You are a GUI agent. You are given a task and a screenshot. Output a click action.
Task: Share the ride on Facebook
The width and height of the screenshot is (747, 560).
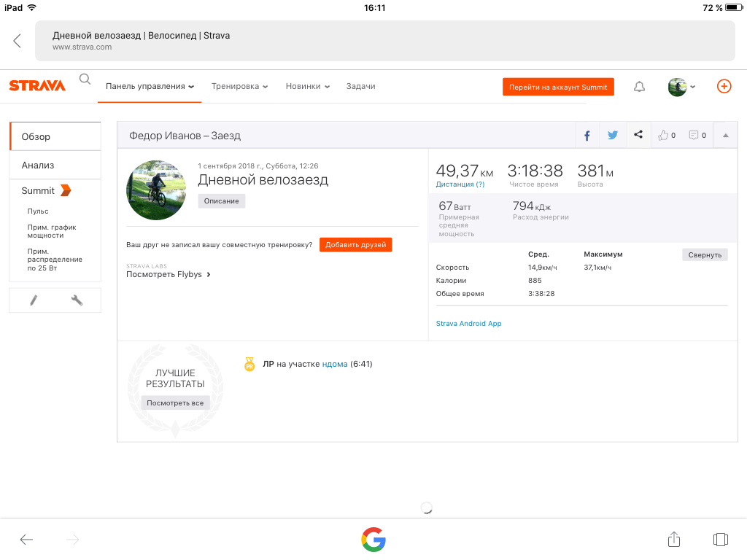click(587, 135)
